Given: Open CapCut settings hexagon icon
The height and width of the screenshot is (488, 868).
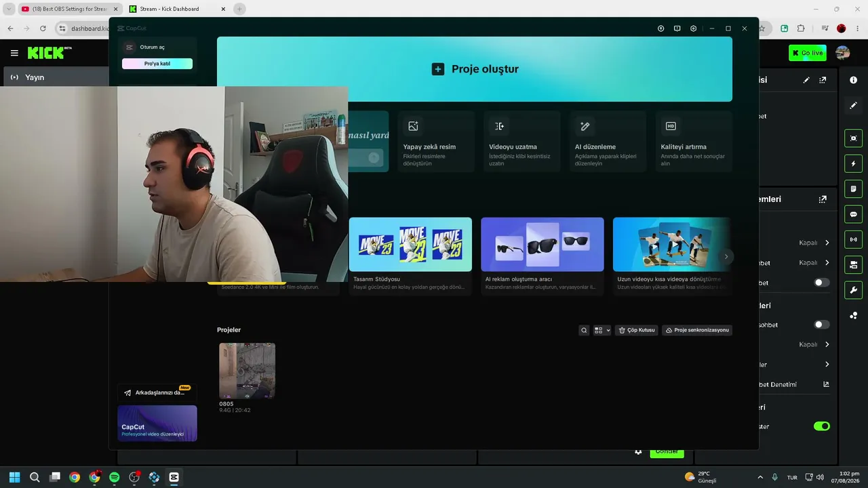Looking at the screenshot, I should pyautogui.click(x=694, y=28).
